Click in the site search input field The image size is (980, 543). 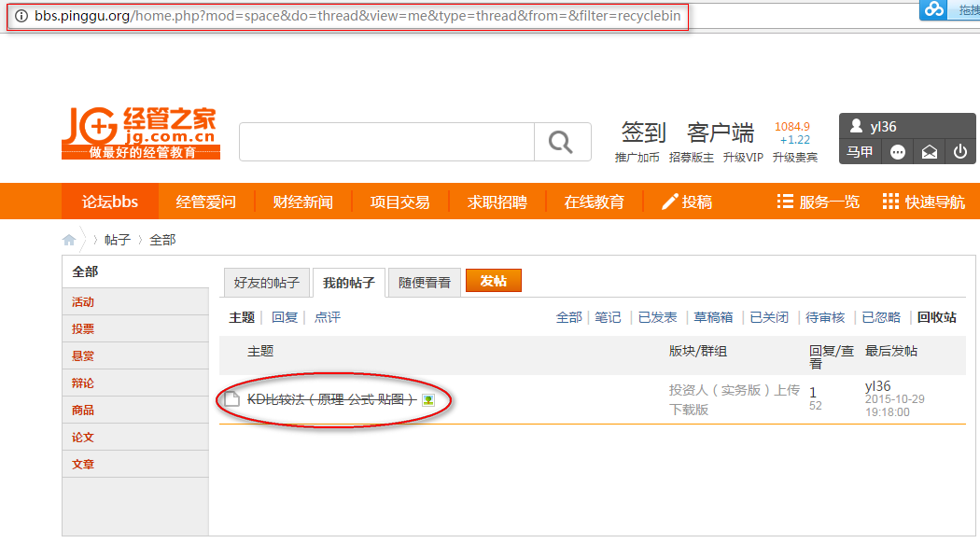coord(387,142)
